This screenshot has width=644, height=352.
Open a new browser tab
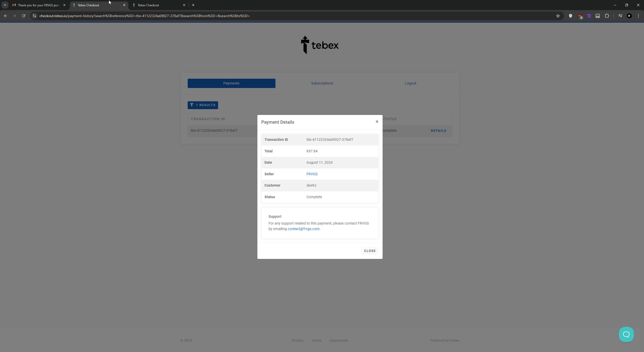(193, 5)
